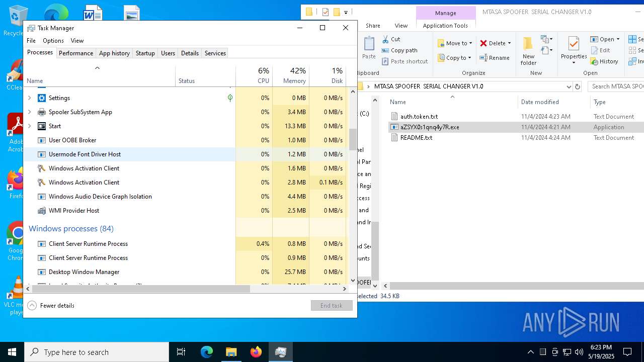Click the Windows processes (84) group header
Viewport: 644px width, 362px height.
pos(71,229)
